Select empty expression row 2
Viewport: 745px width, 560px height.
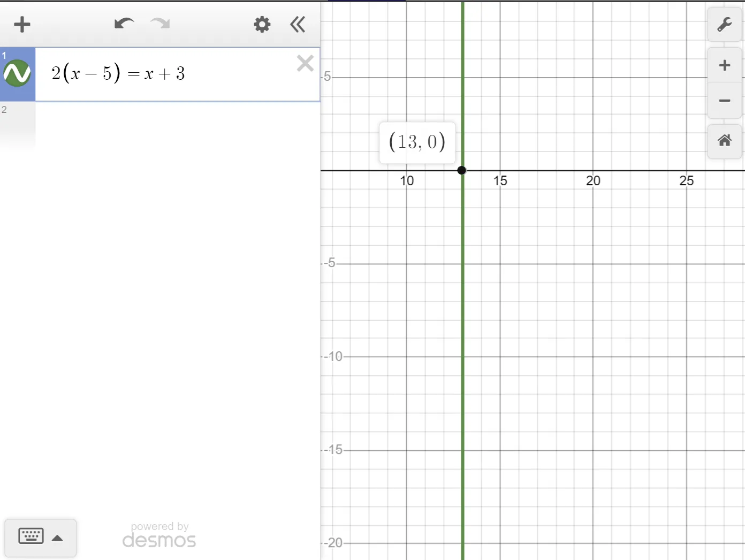[x=160, y=126]
